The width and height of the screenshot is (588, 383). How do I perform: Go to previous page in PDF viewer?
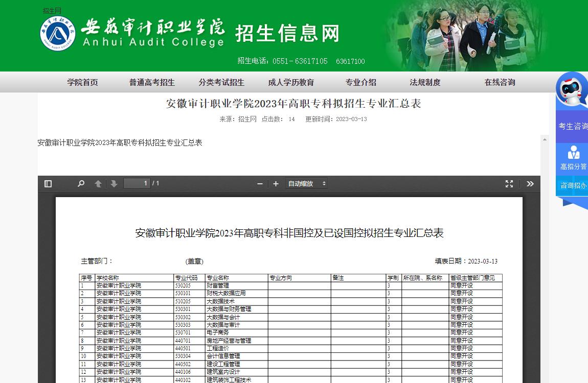(x=98, y=184)
